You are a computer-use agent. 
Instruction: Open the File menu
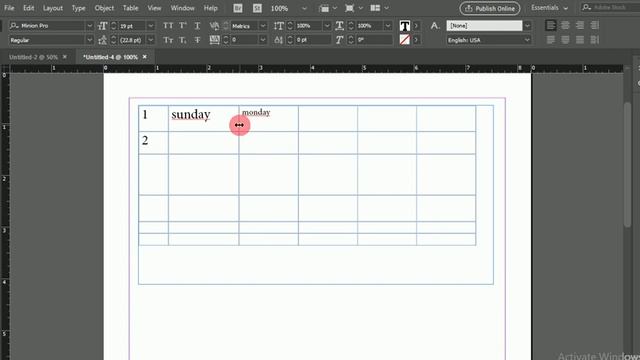(9, 8)
